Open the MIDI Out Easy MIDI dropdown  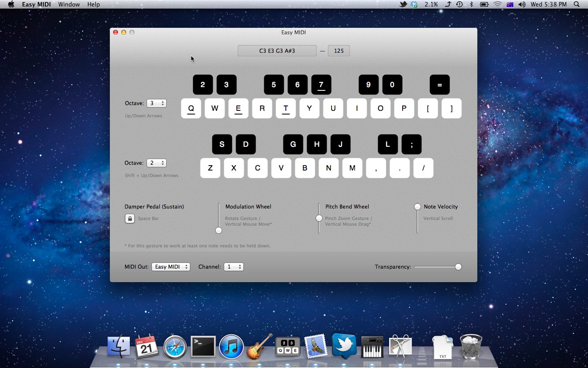coord(171,267)
